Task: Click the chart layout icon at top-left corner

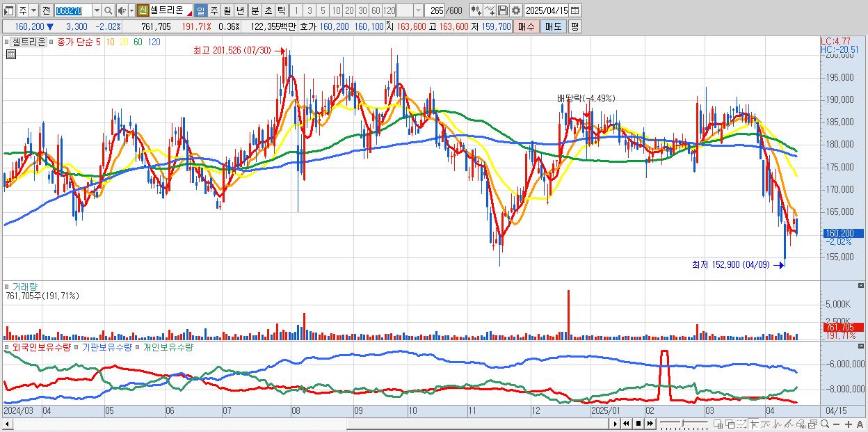Action: (x=8, y=10)
